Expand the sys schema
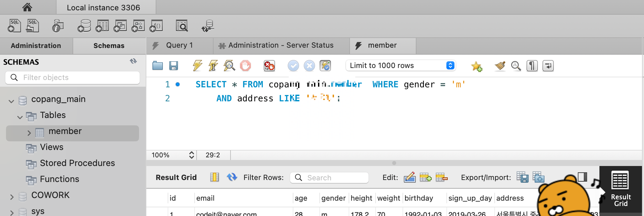644x216 pixels. [12, 212]
